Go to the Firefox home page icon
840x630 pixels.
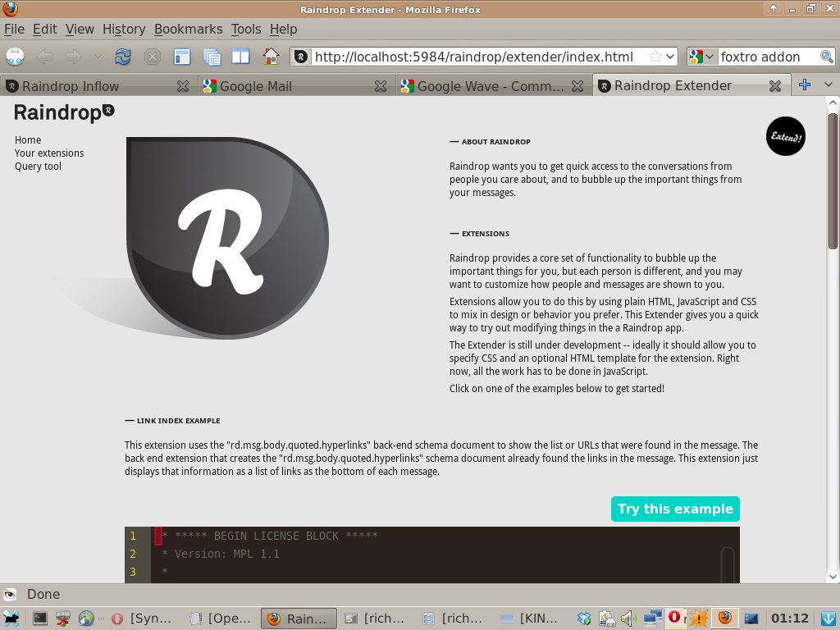pos(271,57)
